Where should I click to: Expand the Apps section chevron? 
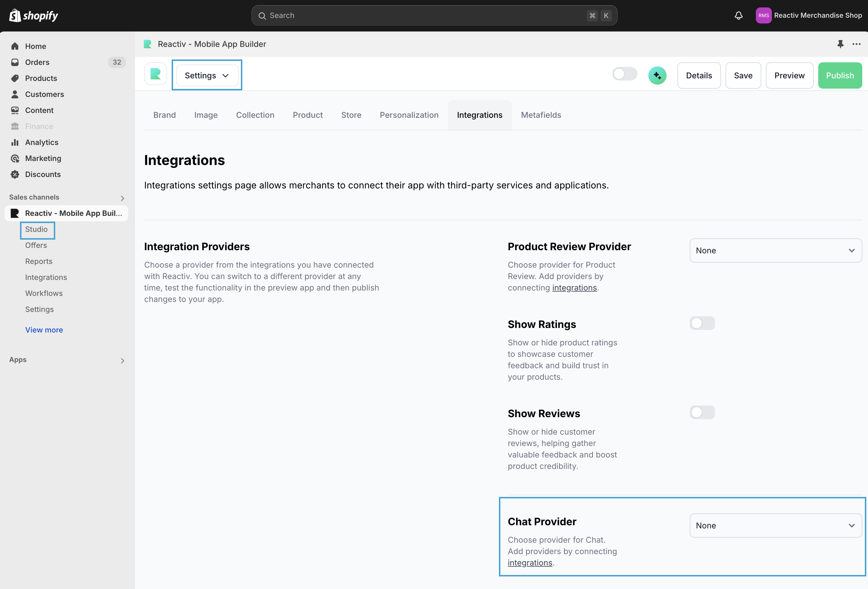point(122,361)
